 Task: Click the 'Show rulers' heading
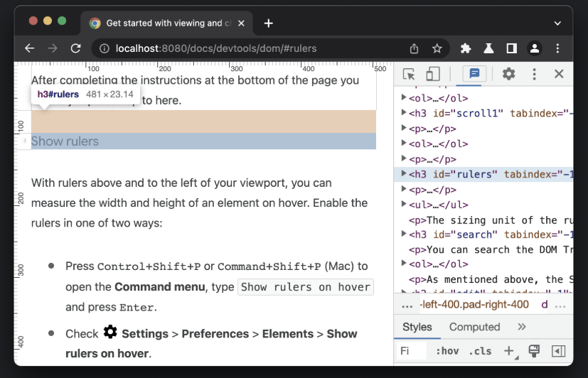(x=65, y=141)
